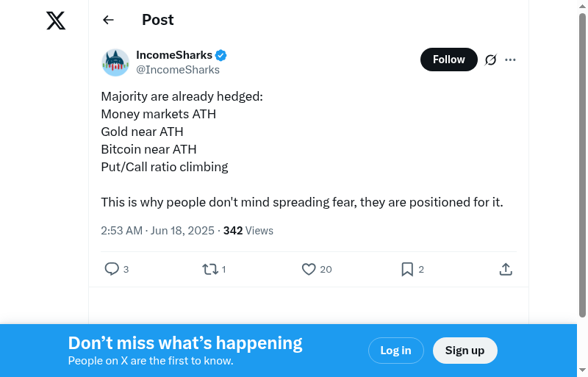Open the IncomeSharks profile avatar
Image resolution: width=588 pixels, height=377 pixels.
[x=115, y=62]
